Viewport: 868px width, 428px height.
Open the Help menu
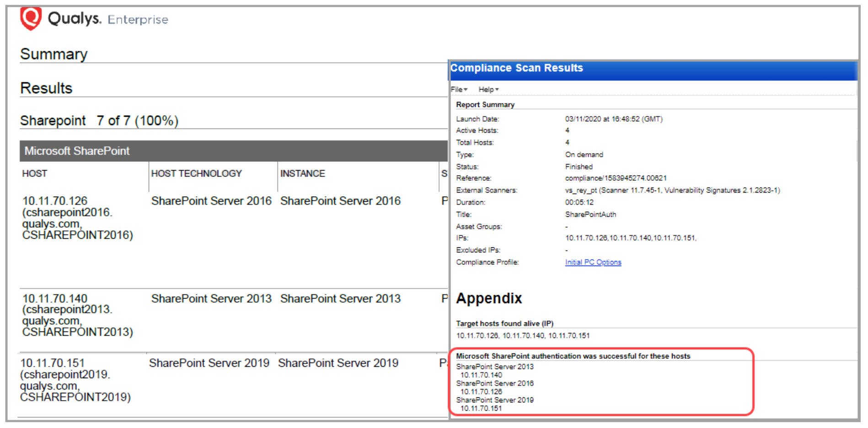point(486,90)
